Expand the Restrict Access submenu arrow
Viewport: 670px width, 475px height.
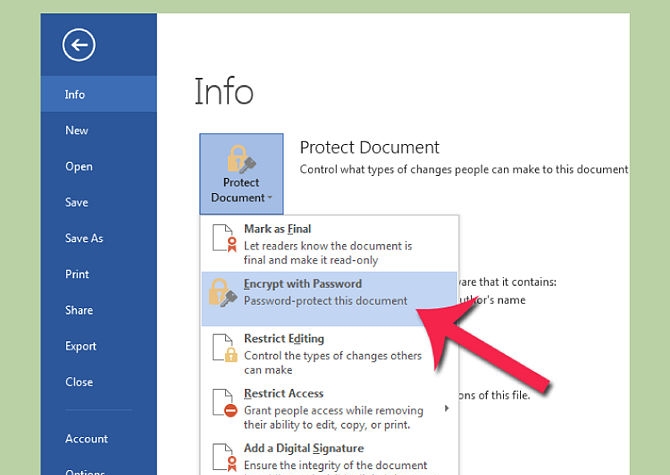click(x=446, y=408)
